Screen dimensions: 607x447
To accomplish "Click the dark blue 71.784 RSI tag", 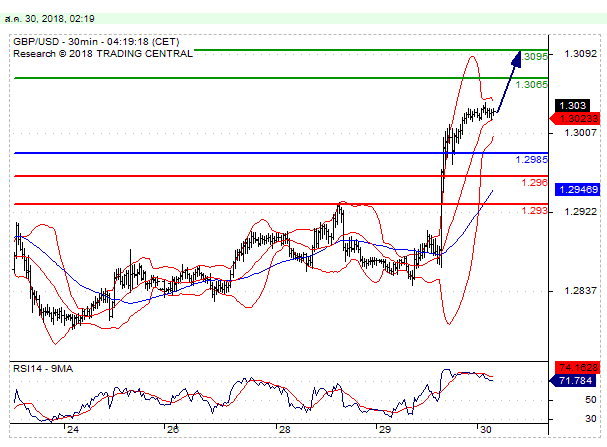I will [575, 380].
